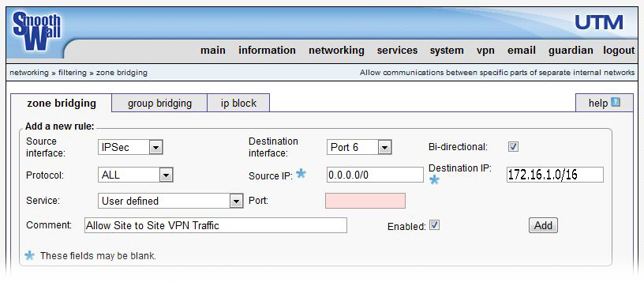Click the UTM product logo text
The image size is (644, 294).
599,23
